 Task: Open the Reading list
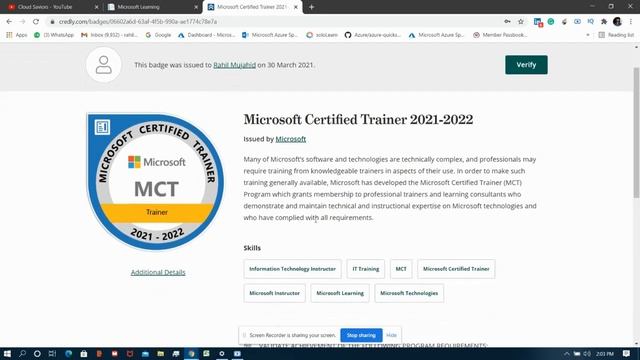click(616, 35)
